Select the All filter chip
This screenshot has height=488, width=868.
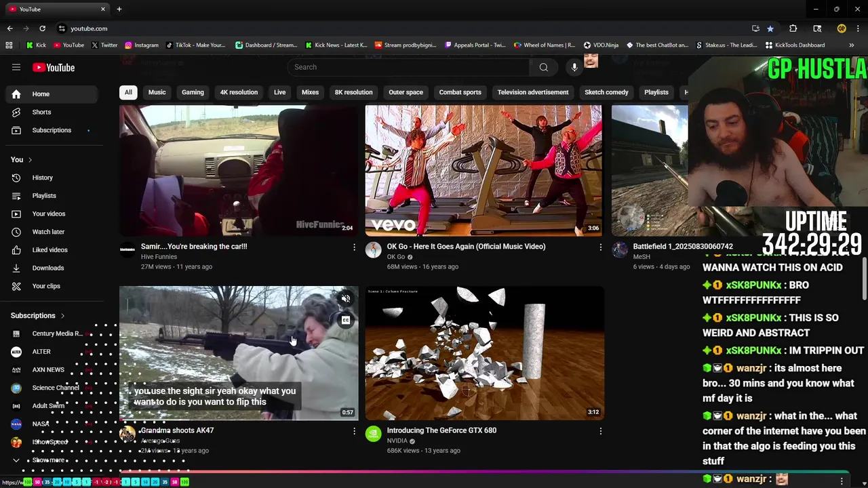point(128,92)
